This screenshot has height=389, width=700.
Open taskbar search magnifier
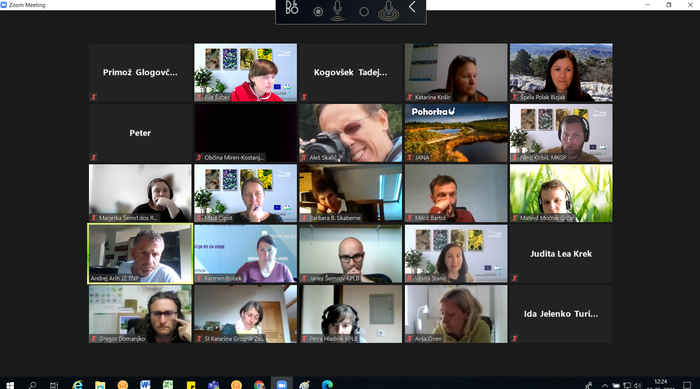tap(32, 385)
